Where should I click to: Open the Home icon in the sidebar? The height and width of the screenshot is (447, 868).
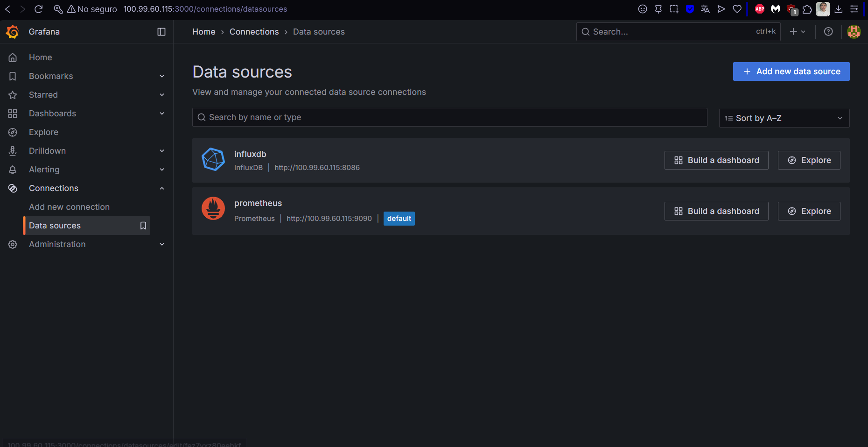pyautogui.click(x=13, y=57)
